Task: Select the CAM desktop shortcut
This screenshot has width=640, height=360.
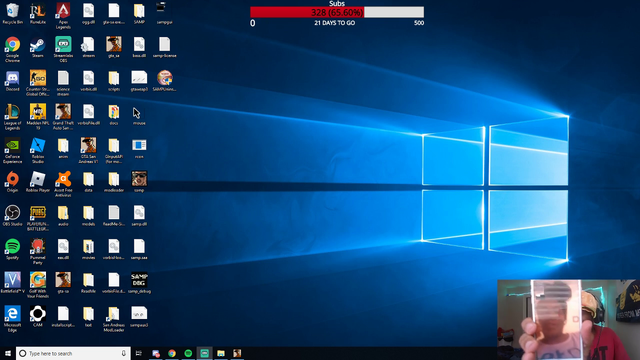Action: click(x=38, y=317)
